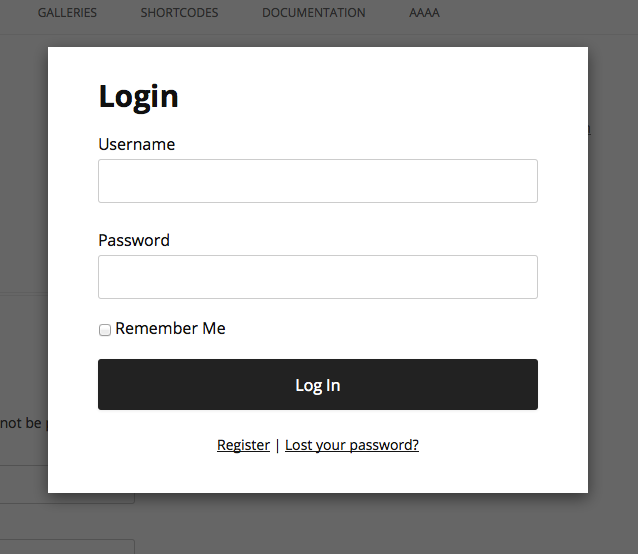Click the Username input field
The height and width of the screenshot is (554, 638).
[x=317, y=181]
